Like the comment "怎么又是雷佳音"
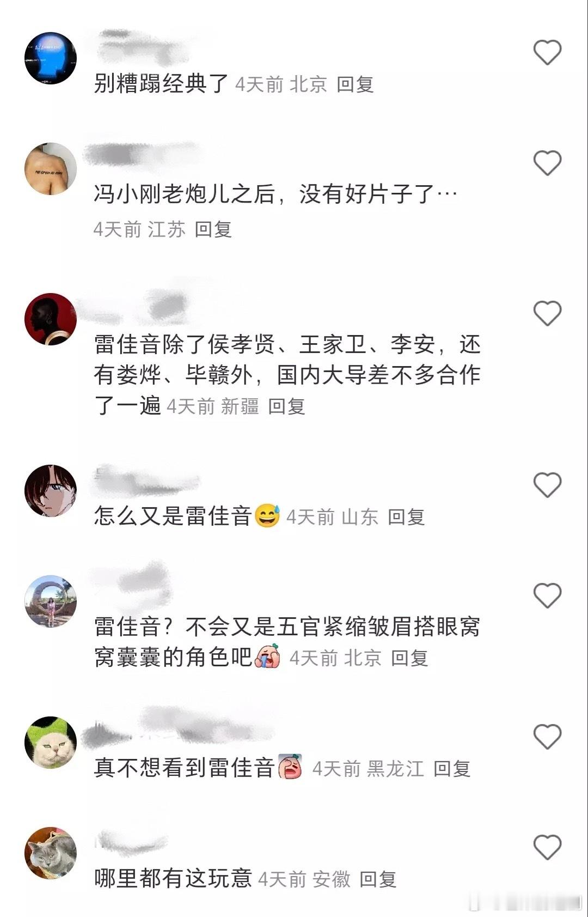Viewport: 588px width, 917px height. click(547, 485)
